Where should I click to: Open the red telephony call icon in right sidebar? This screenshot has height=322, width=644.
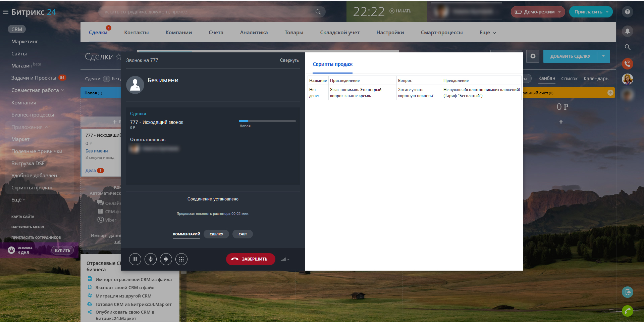point(628,63)
